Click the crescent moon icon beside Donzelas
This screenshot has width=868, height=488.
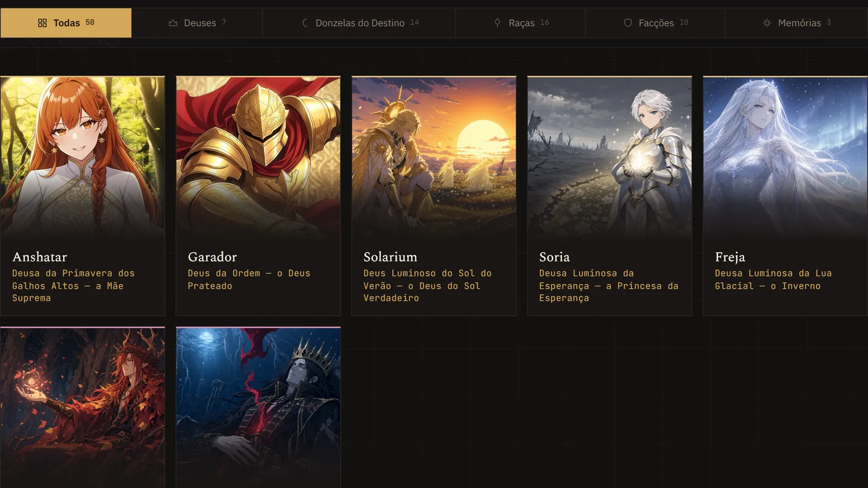coord(305,23)
